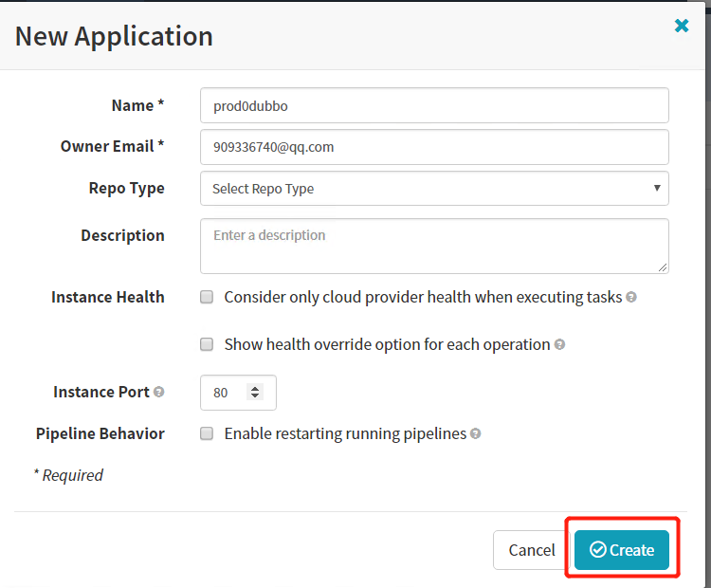
Task: Click the Repo Type field label
Action: (x=126, y=188)
